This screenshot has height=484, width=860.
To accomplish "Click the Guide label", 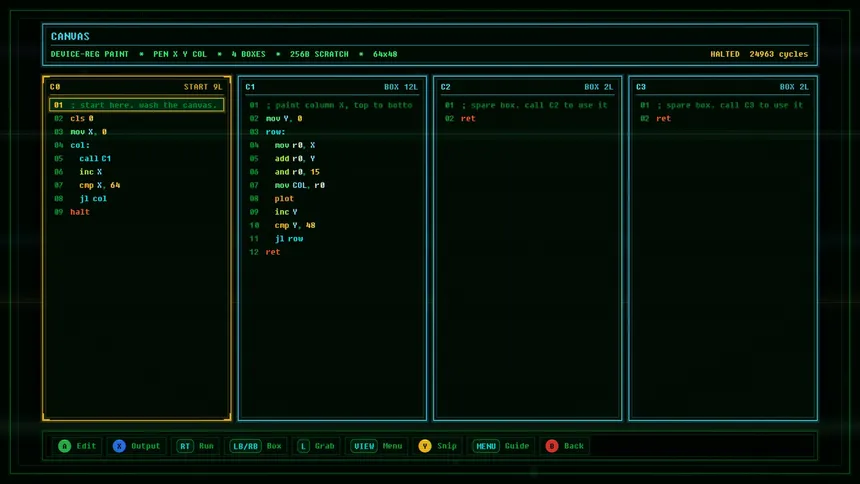I will pyautogui.click(x=517, y=446).
